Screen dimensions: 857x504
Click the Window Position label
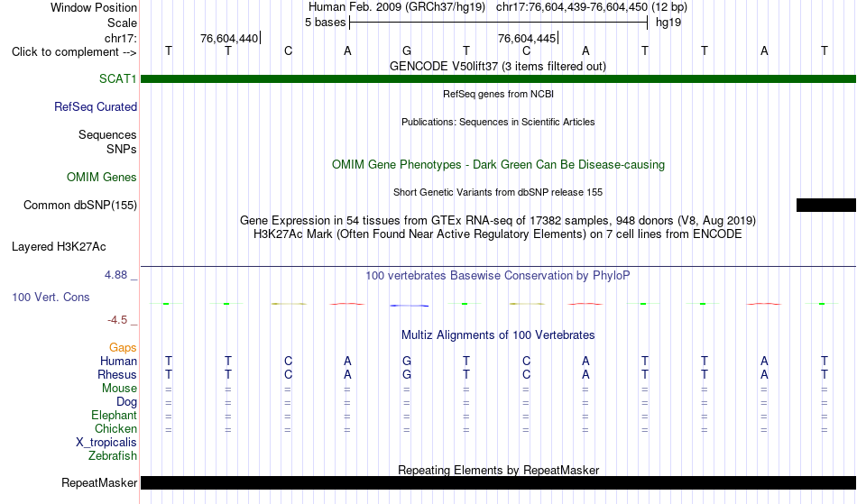(x=94, y=7)
